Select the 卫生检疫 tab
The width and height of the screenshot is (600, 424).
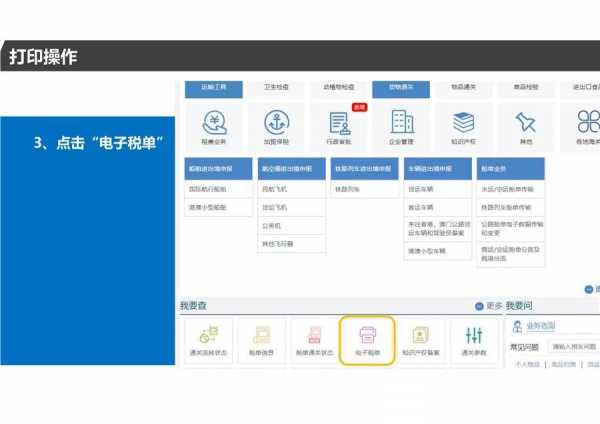[x=276, y=88]
